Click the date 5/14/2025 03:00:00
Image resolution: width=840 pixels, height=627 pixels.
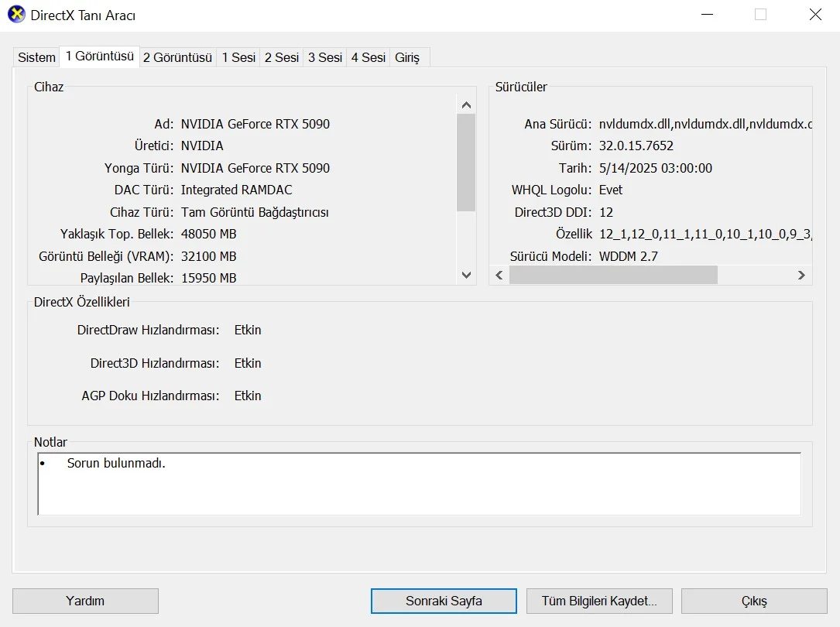point(655,168)
